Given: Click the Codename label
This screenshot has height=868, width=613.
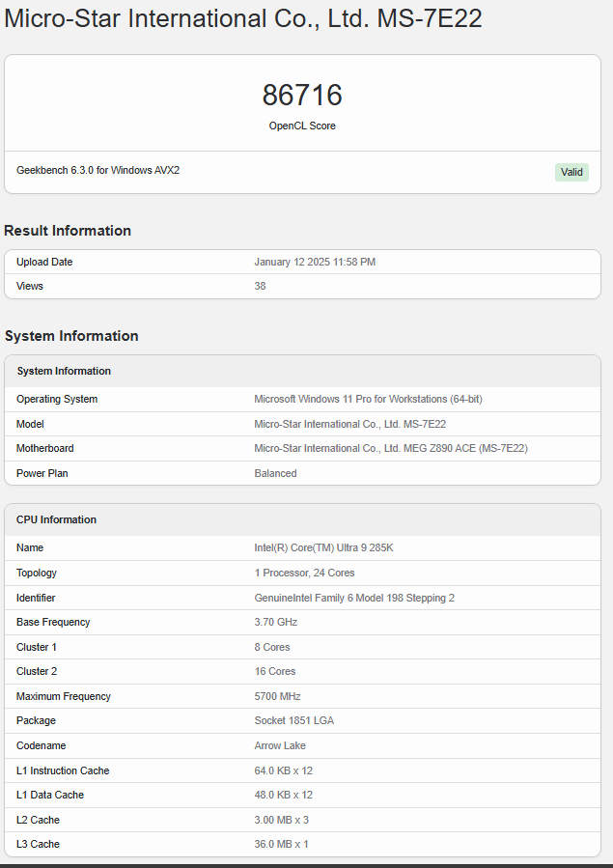Looking at the screenshot, I should tap(41, 745).
